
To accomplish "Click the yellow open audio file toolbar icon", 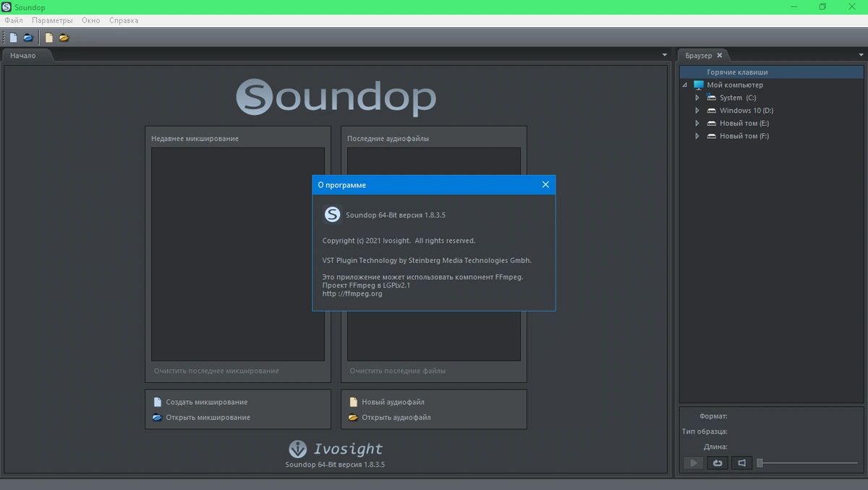I will (64, 38).
